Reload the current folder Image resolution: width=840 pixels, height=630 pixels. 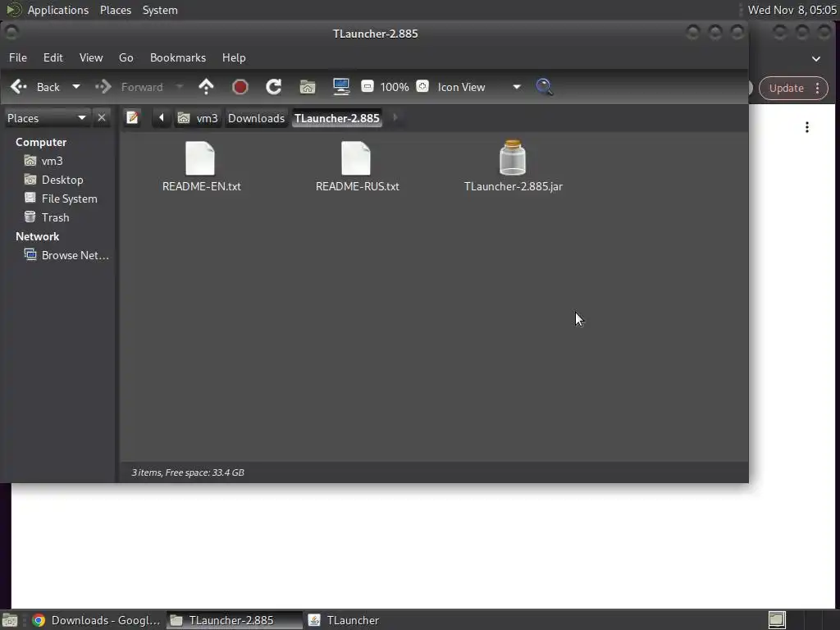click(274, 87)
